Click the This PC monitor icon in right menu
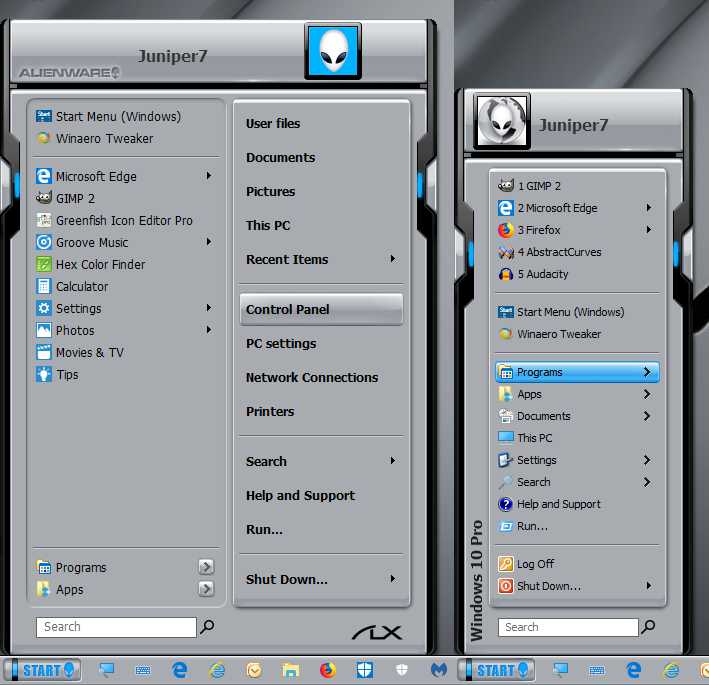The width and height of the screenshot is (709, 685). [x=506, y=438]
